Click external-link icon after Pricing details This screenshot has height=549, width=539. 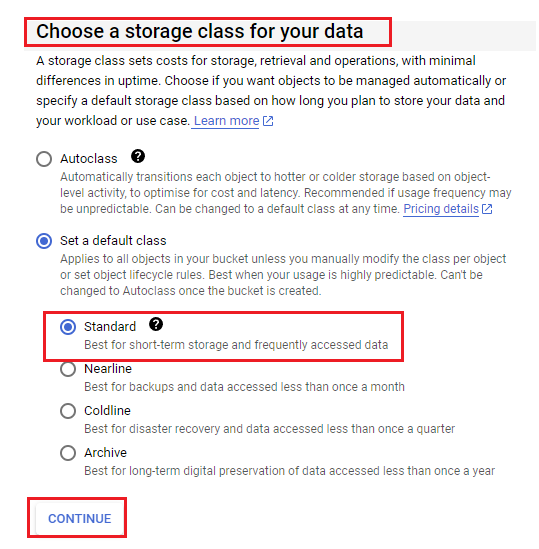point(487,209)
